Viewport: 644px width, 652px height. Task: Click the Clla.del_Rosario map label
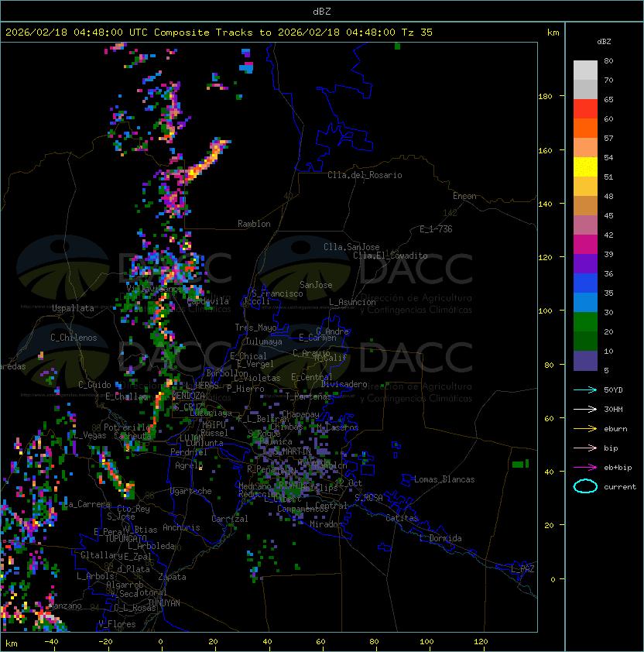[x=365, y=175]
